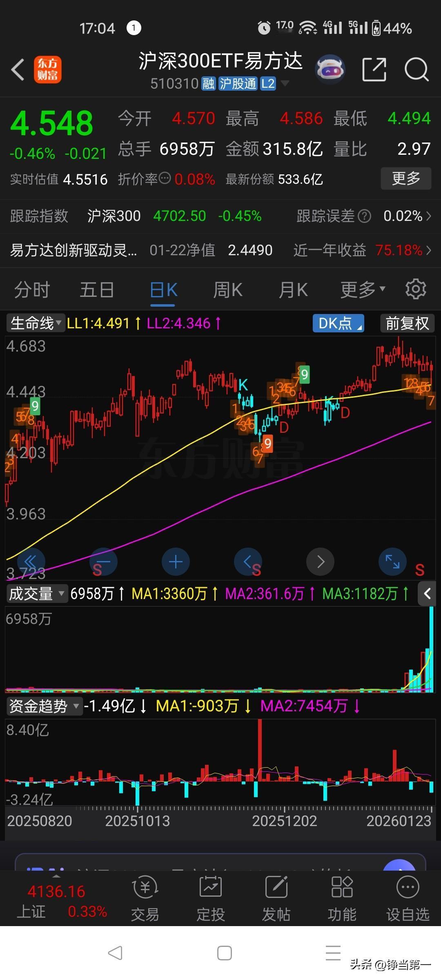Open 成交量 indicator dropdown
The image size is (441, 980).
[37, 593]
